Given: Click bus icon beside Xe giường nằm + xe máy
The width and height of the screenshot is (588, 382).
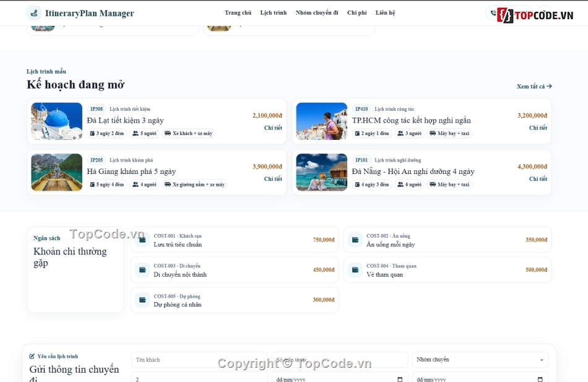Looking at the screenshot, I should [168, 184].
